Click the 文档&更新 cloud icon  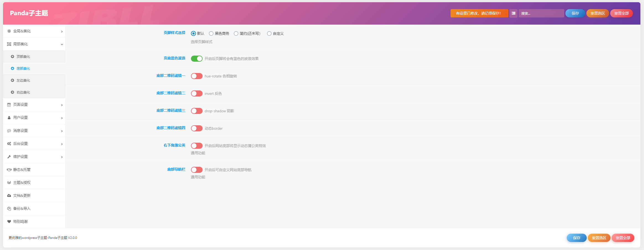tap(9, 196)
